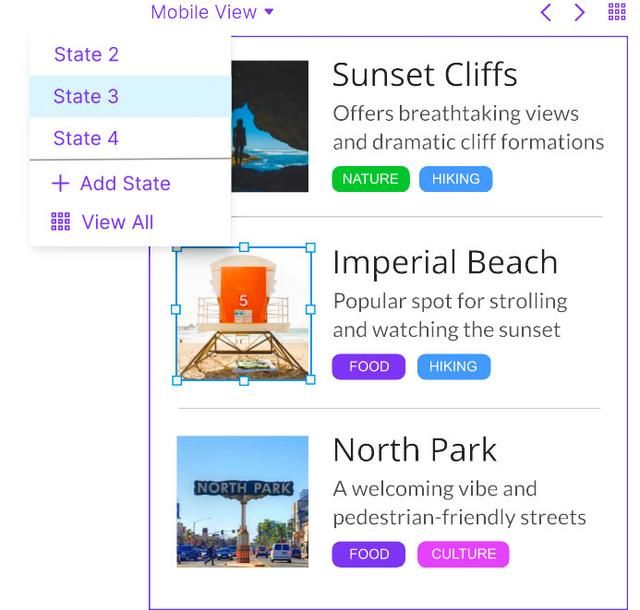Click the Imperial Beach heading text
This screenshot has width=640, height=610.
click(445, 262)
